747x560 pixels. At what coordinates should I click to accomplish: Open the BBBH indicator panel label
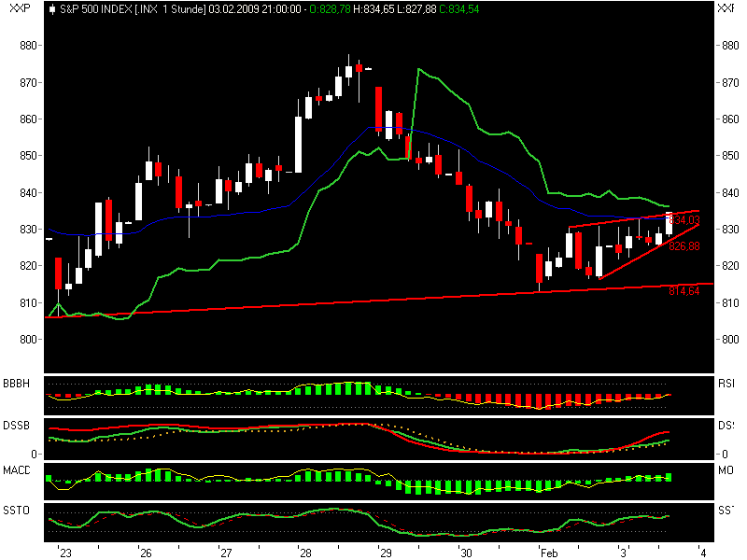(17, 382)
